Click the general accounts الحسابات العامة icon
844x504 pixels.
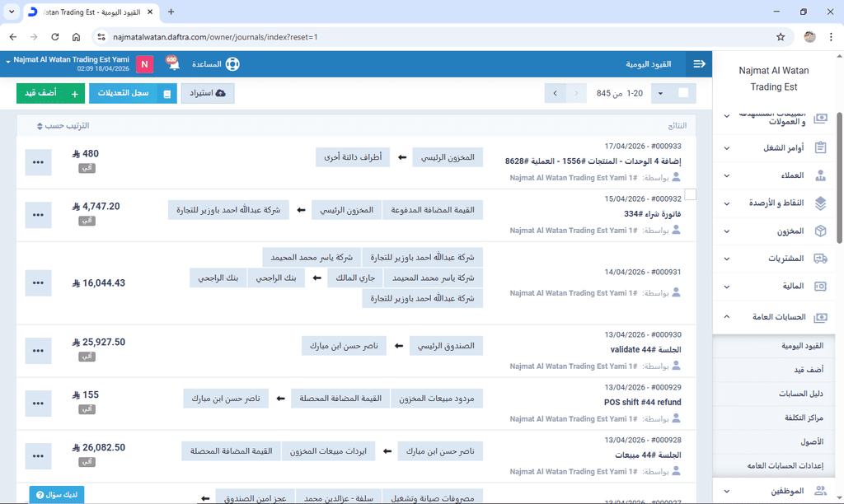pyautogui.click(x=820, y=317)
